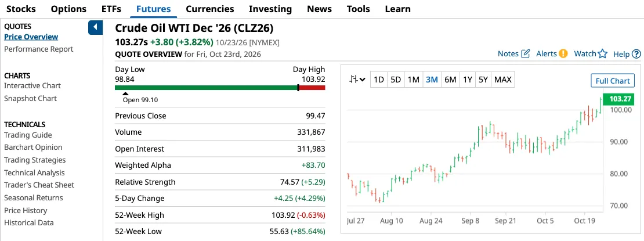Select the 1M chart period
Screen dimensions: 644x241
coord(413,80)
